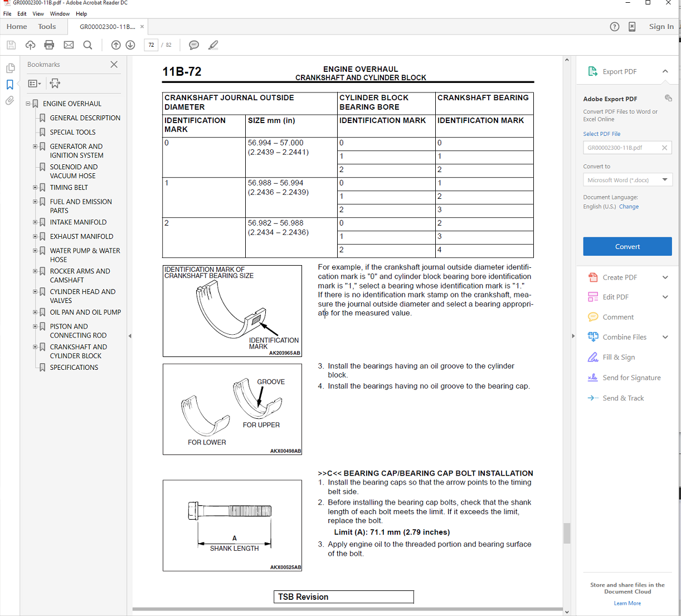
Task: Expand the Create PDF section
Action: click(665, 277)
